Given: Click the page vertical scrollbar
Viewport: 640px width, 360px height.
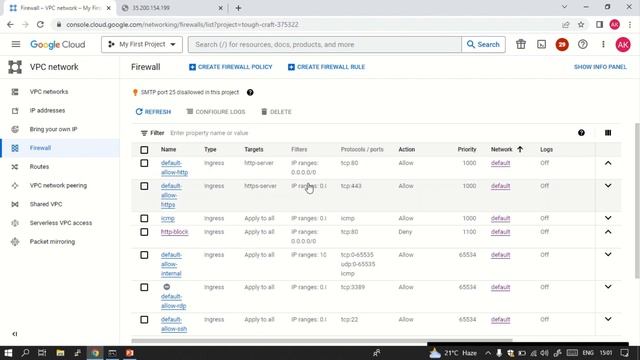Looking at the screenshot, I should pos(637,201).
